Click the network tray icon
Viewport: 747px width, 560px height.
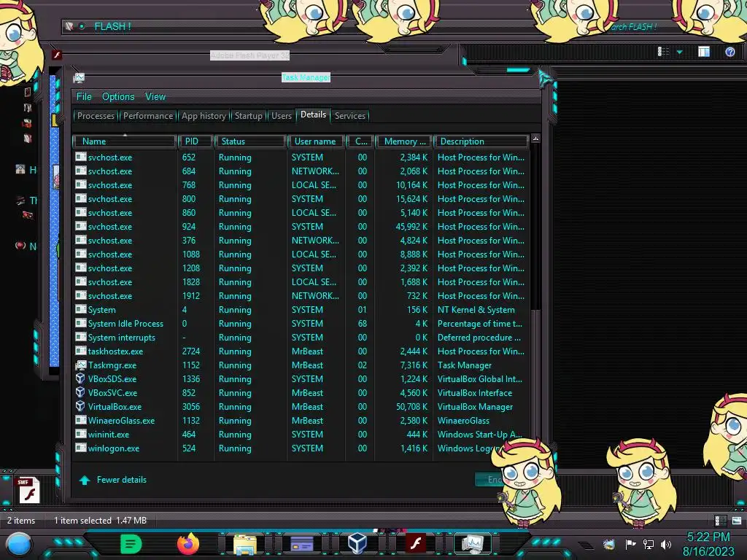coord(649,544)
